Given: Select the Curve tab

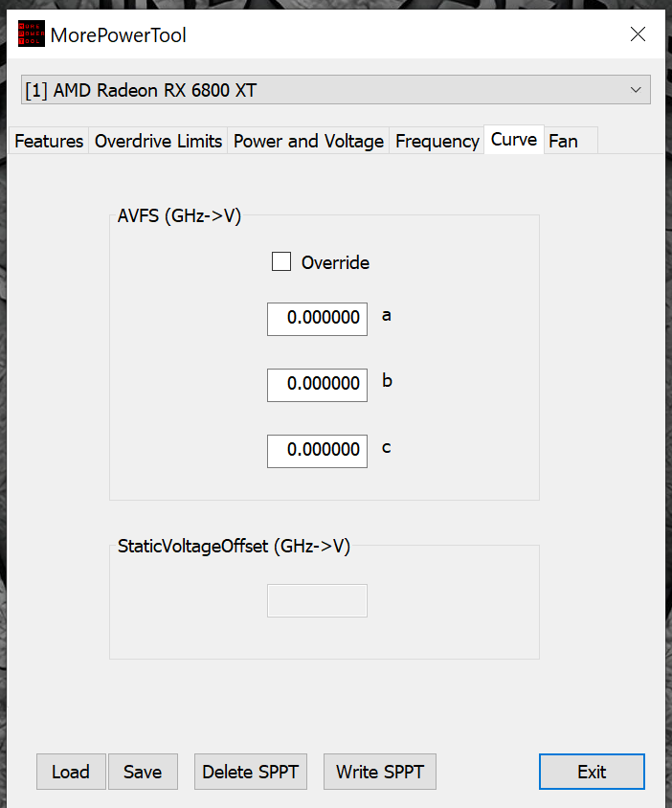Looking at the screenshot, I should [x=514, y=139].
